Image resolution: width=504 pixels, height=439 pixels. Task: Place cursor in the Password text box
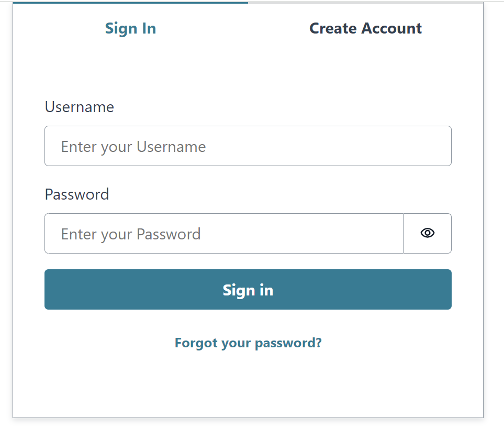(x=223, y=234)
